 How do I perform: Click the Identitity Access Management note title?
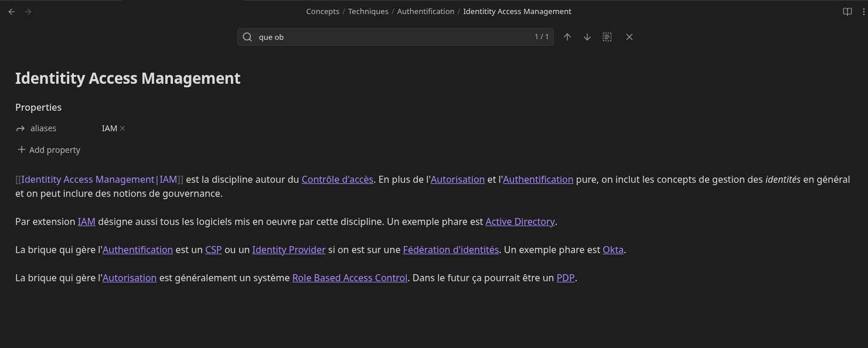[x=128, y=79]
